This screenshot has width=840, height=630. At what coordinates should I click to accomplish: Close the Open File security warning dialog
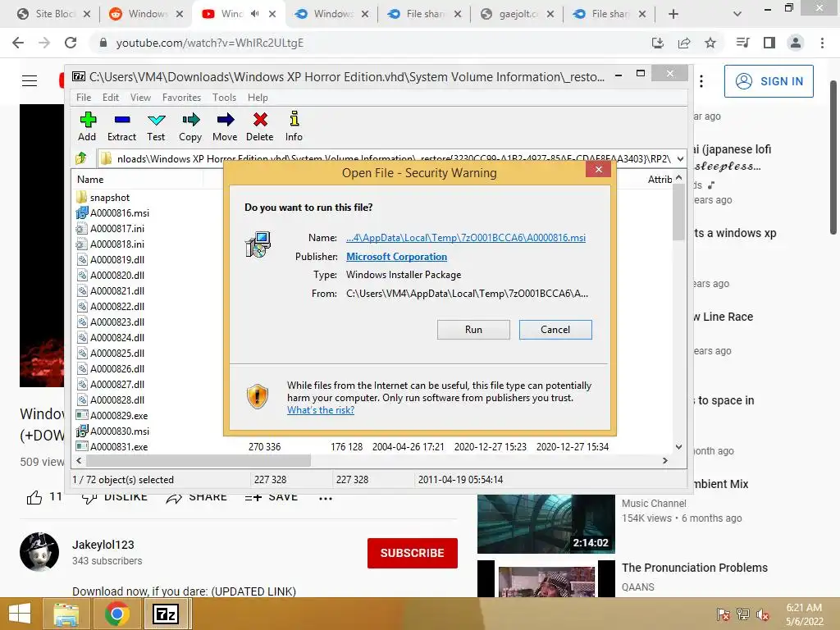coord(598,170)
